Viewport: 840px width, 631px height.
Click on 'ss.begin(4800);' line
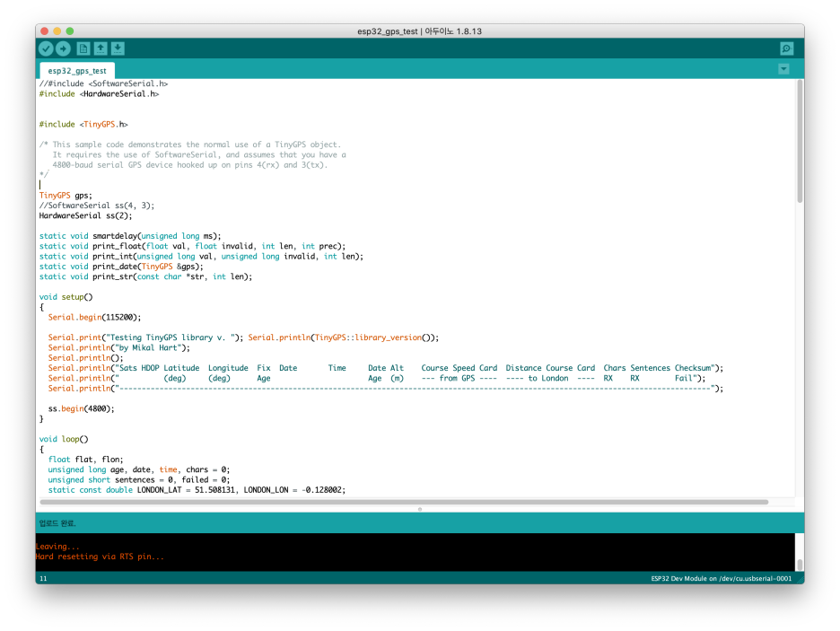pos(81,408)
